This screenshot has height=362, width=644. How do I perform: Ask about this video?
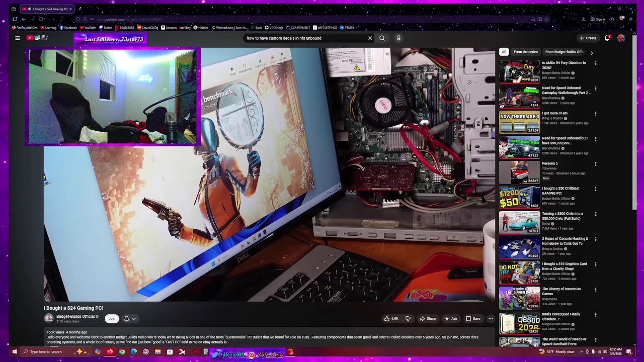tap(451, 318)
